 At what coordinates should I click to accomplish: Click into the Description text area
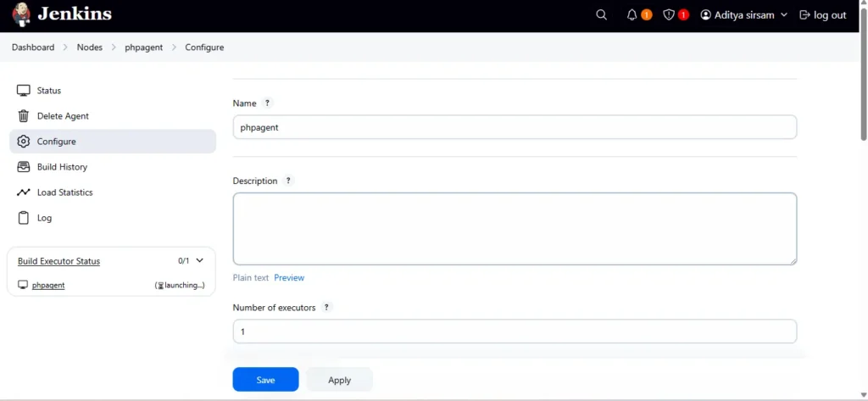click(x=515, y=229)
